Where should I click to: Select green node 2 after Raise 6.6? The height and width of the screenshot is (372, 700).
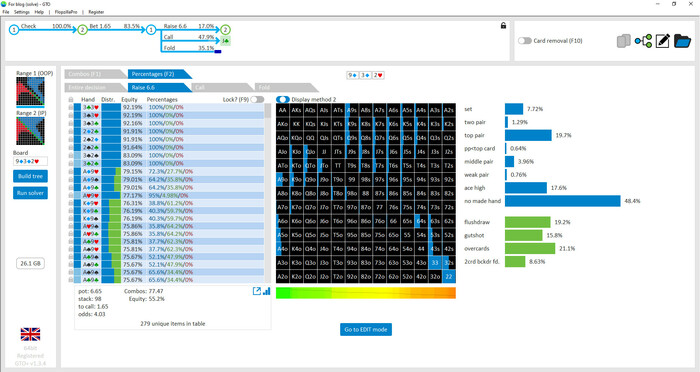(x=225, y=30)
